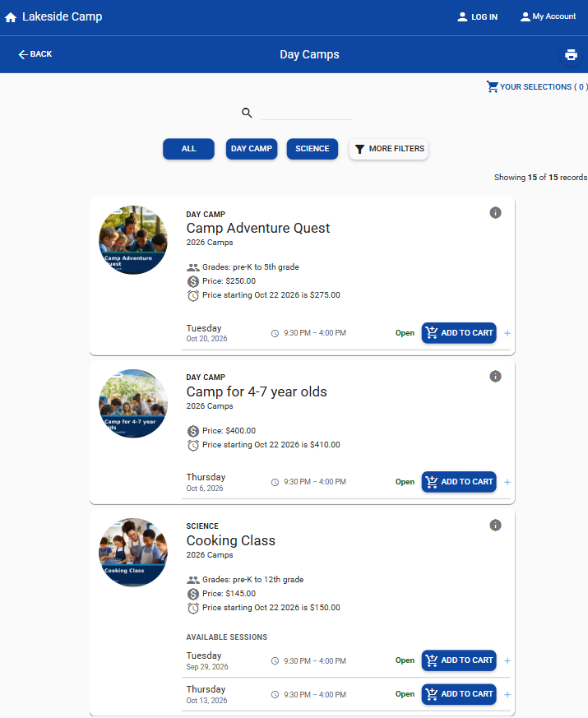
Task: Toggle the DAY CAMP filter chip
Action: click(x=252, y=149)
